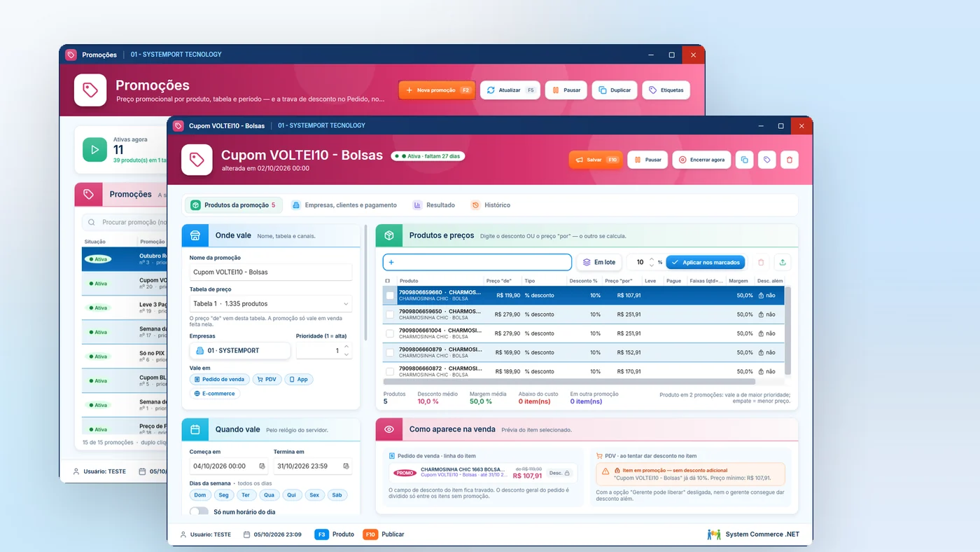Decrease the Prioridade value with the down arrow
The height and width of the screenshot is (552, 980).
(x=346, y=354)
